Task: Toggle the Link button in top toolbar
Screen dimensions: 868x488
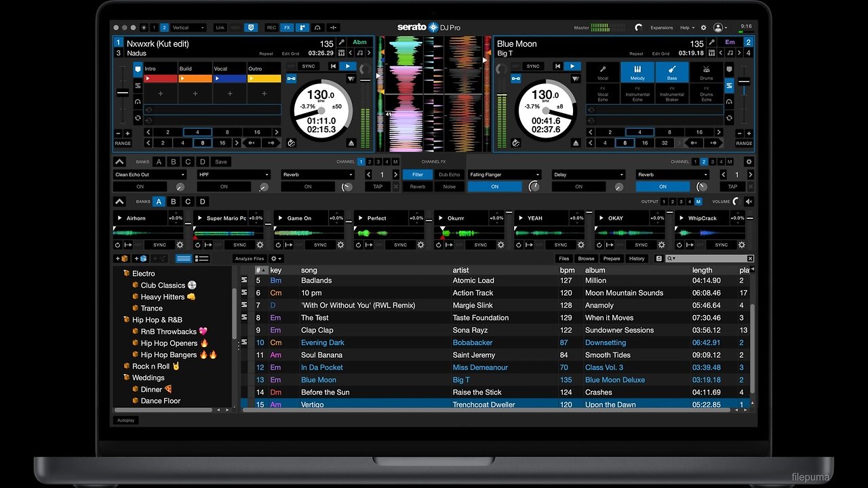Action: coord(220,28)
